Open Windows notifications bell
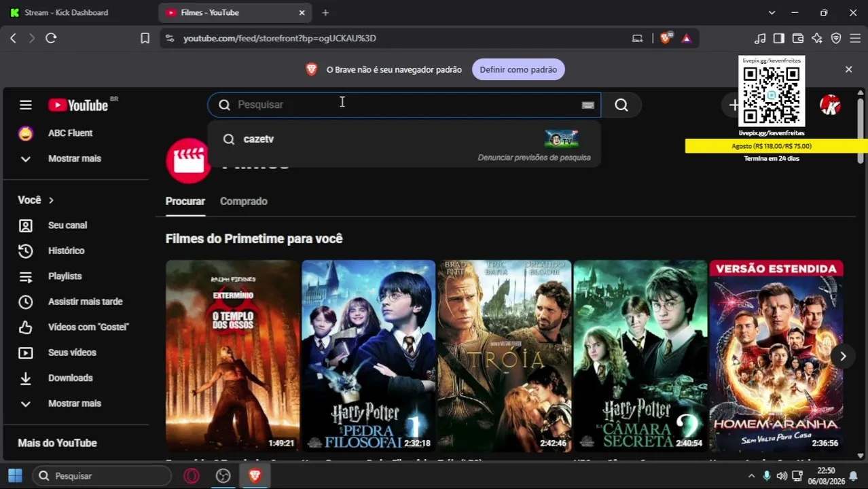The width and height of the screenshot is (868, 489). (854, 476)
